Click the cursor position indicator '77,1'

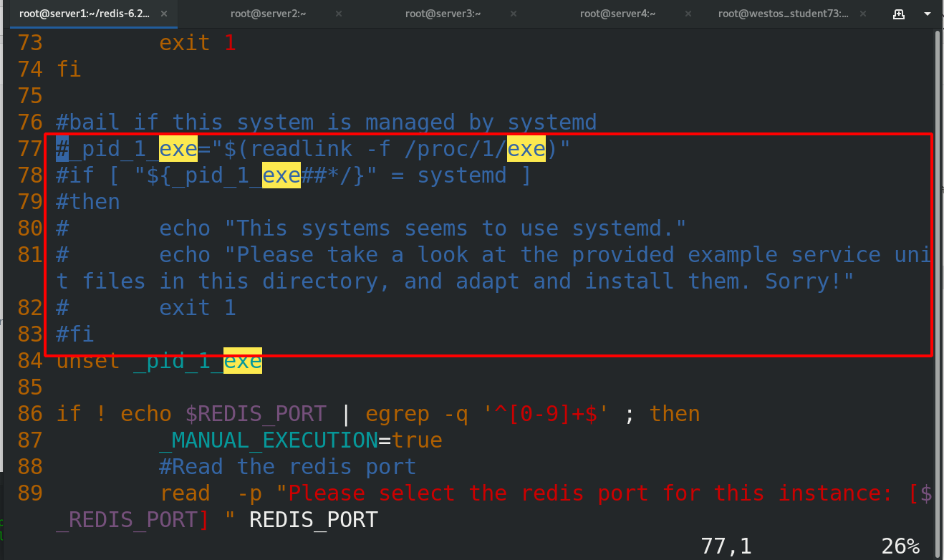click(x=726, y=546)
